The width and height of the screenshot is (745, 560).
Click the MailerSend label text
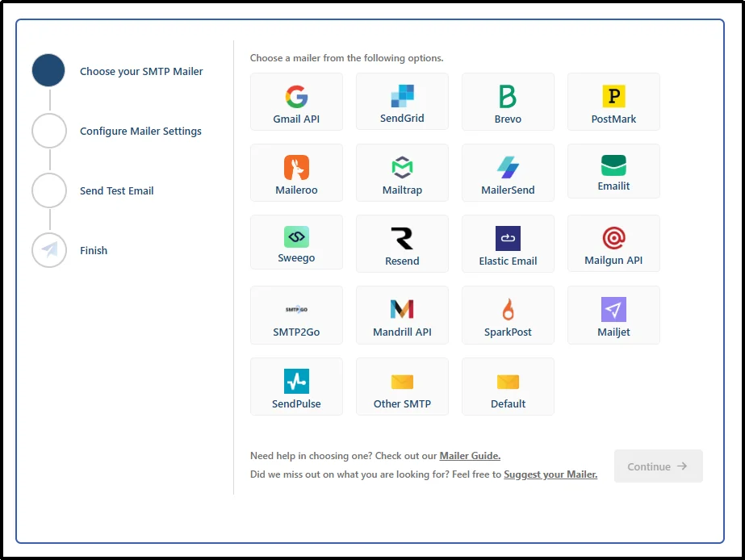[508, 190]
